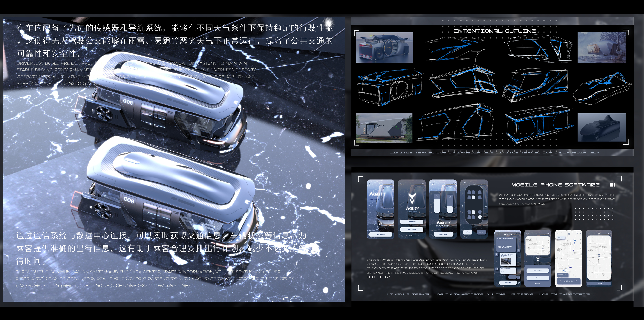The height and width of the screenshot is (320, 644).
Task: Open the destination field above SEARCH
Action: tap(538, 278)
